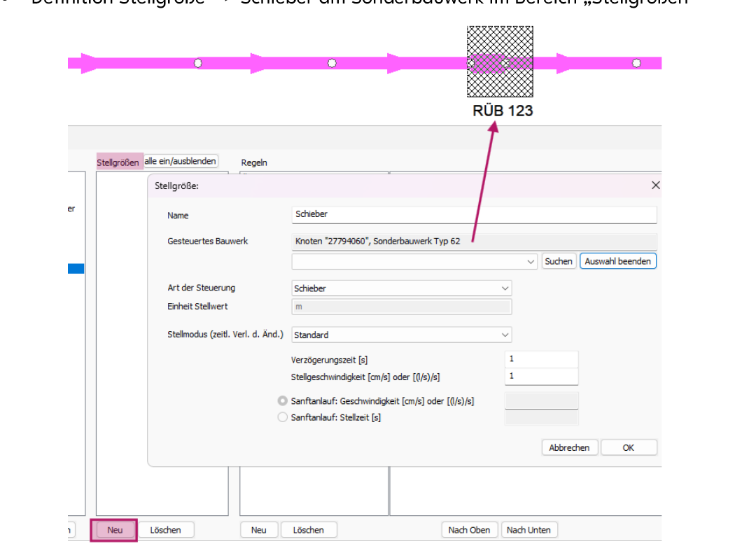Cancel with the Abbrechen button
Screen dimensions: 756x560
click(x=569, y=447)
